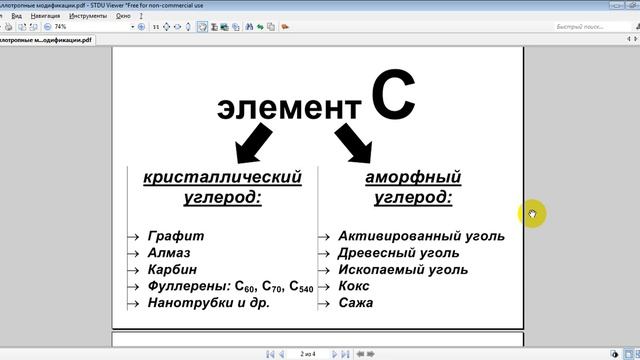This screenshot has height=360, width=640.
Task: Click the word "Сажа" in the list
Action: [356, 303]
